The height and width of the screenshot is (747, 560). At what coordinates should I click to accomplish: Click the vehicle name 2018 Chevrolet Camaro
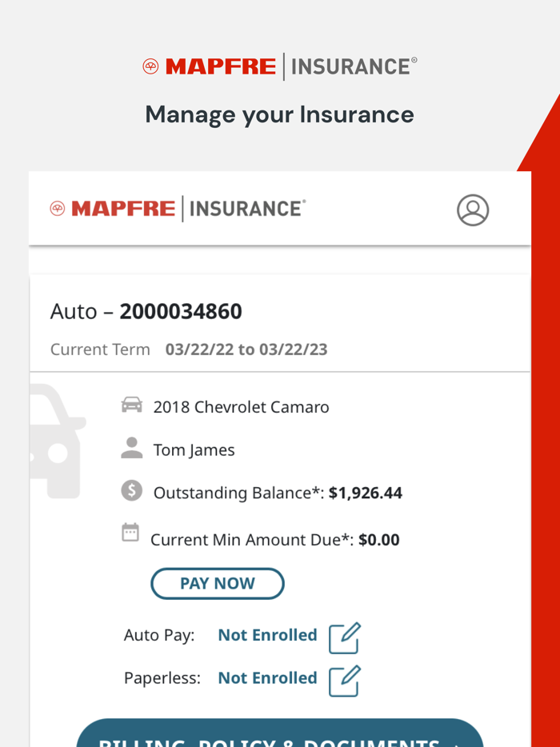click(242, 406)
